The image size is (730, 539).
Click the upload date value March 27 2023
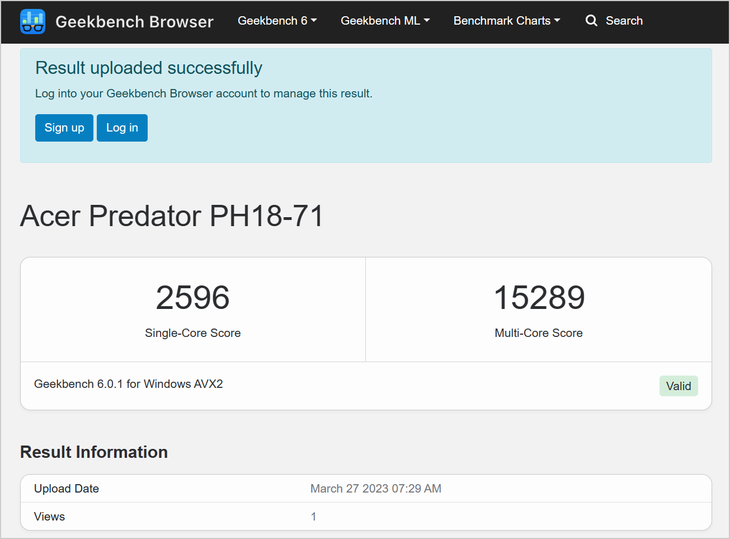click(x=376, y=488)
